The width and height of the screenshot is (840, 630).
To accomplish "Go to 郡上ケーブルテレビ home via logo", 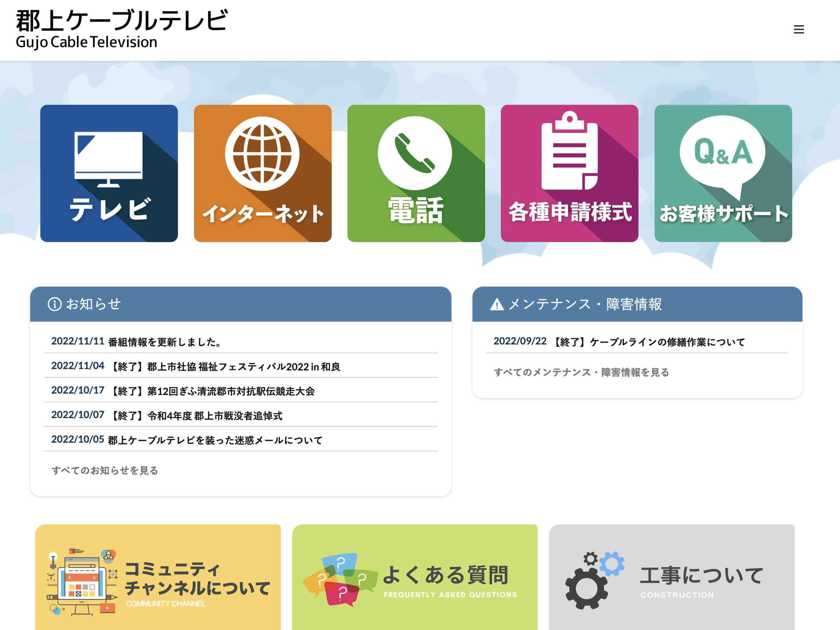I will (121, 29).
